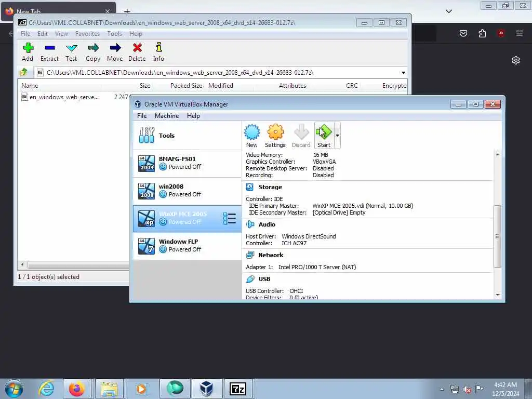The image size is (532, 399).
Task: Select the en_windows_web_serve... file in 7-Zip
Action: click(64, 97)
